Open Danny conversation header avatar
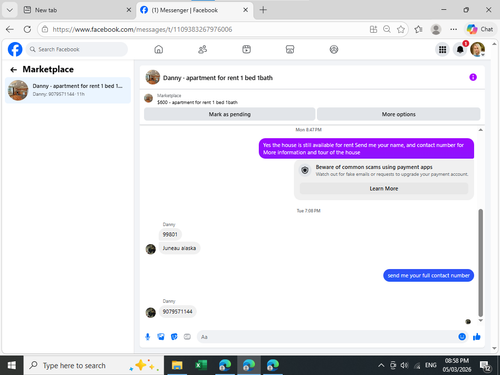The width and height of the screenshot is (500, 375). click(153, 77)
